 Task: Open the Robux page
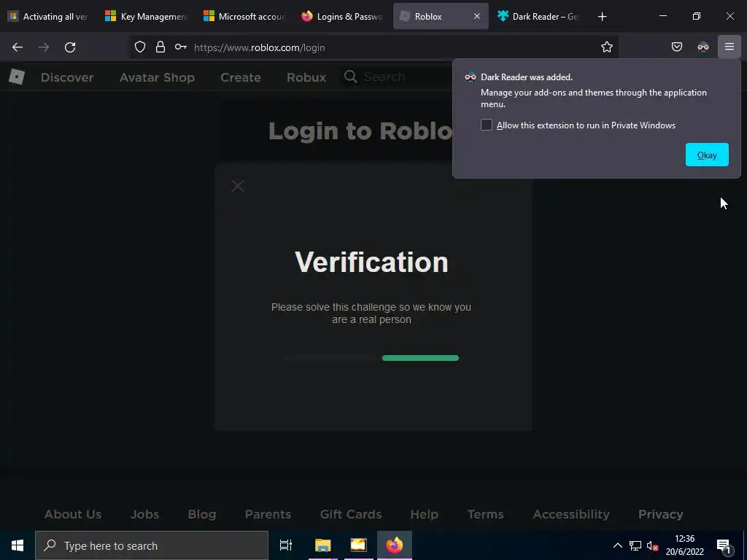tap(306, 77)
